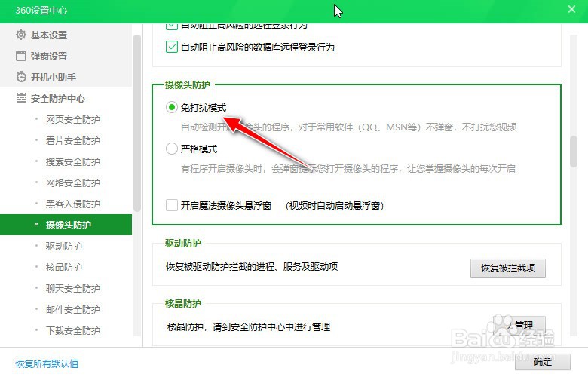This screenshot has height=377, width=588.
Task: Open 开机小助手 section
Action: pyautogui.click(x=54, y=77)
